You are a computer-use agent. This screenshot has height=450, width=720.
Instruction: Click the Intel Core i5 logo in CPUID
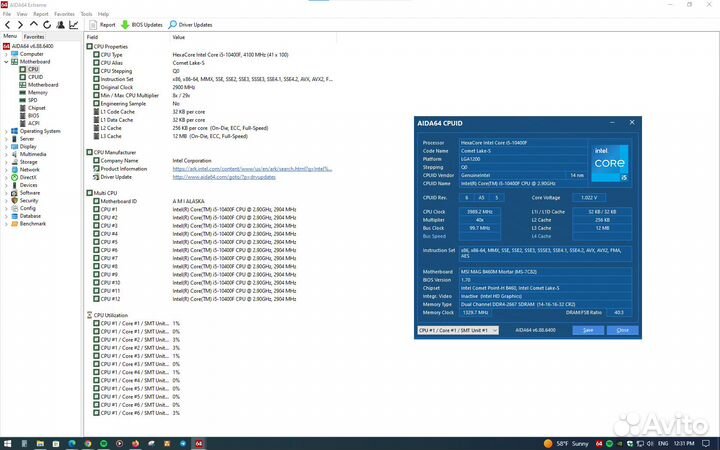tap(609, 163)
